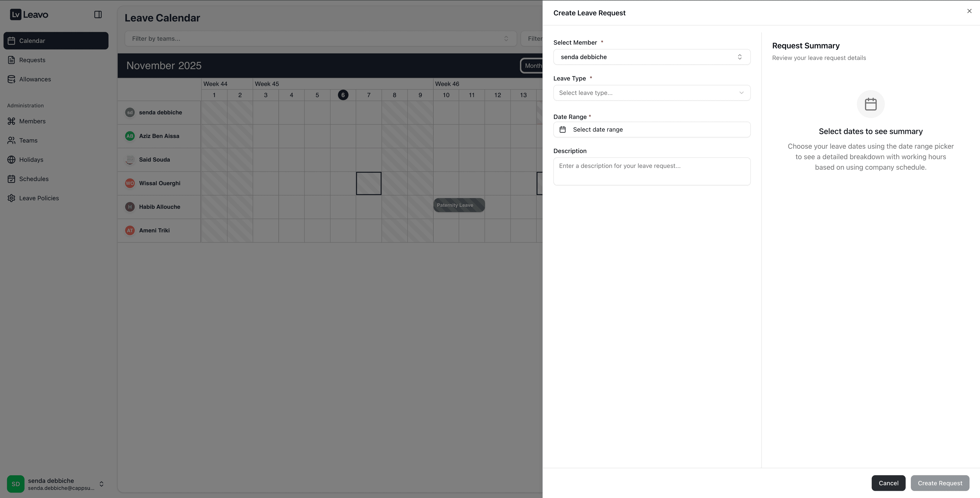Click the Allowances database icon
Image resolution: width=980 pixels, height=498 pixels.
[x=11, y=79]
